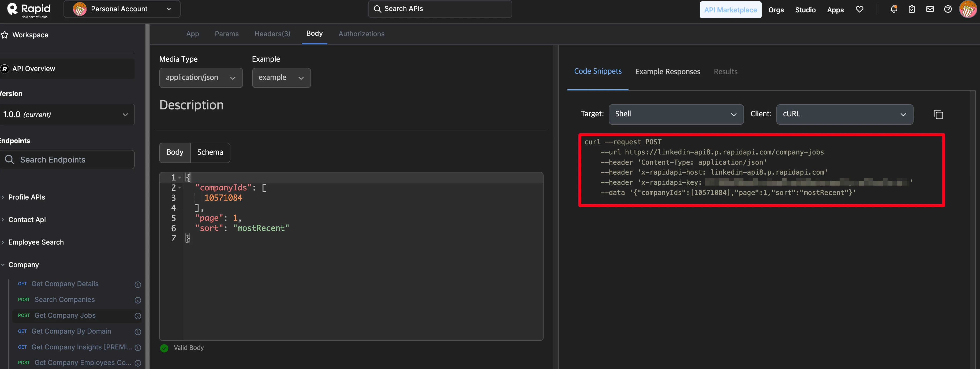Open the Get Company By Domain endpoint

(x=71, y=331)
